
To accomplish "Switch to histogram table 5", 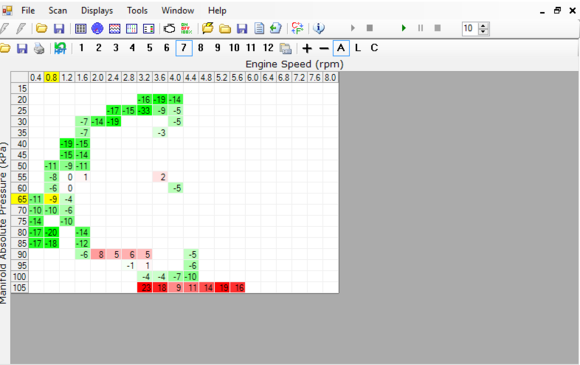I will click(x=149, y=48).
